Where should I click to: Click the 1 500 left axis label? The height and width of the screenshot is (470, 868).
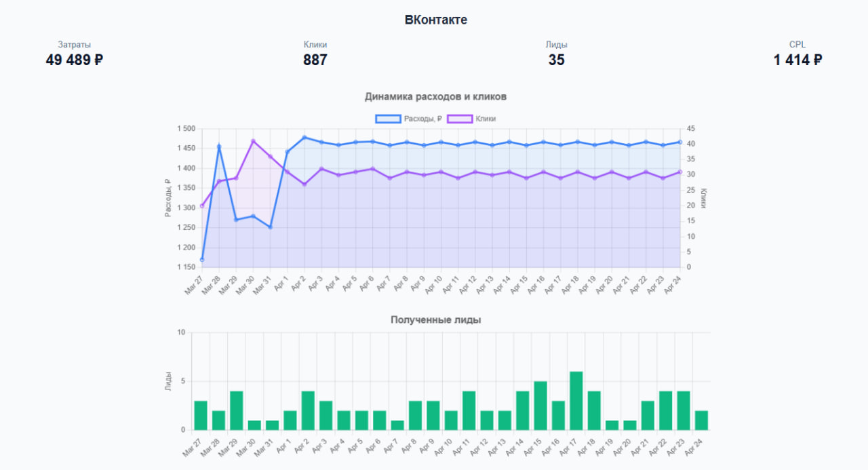[186, 129]
